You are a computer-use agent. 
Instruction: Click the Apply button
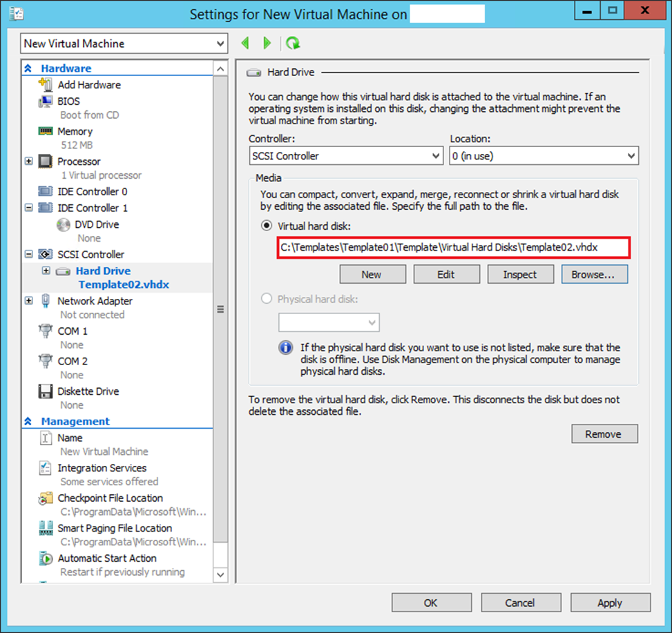(611, 603)
